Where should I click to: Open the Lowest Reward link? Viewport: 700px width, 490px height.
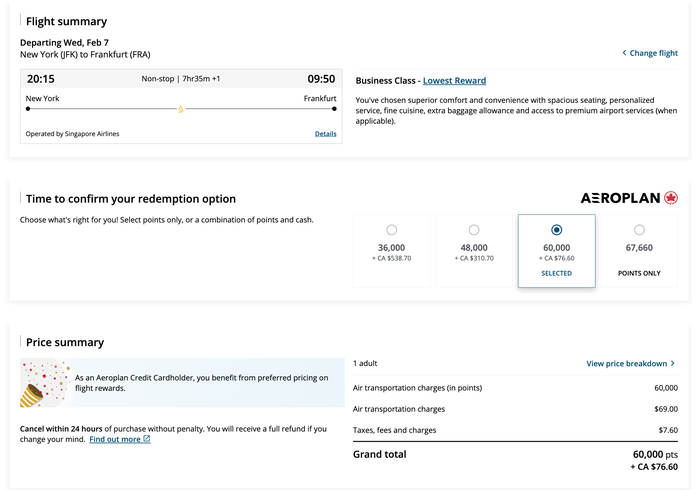pos(454,81)
